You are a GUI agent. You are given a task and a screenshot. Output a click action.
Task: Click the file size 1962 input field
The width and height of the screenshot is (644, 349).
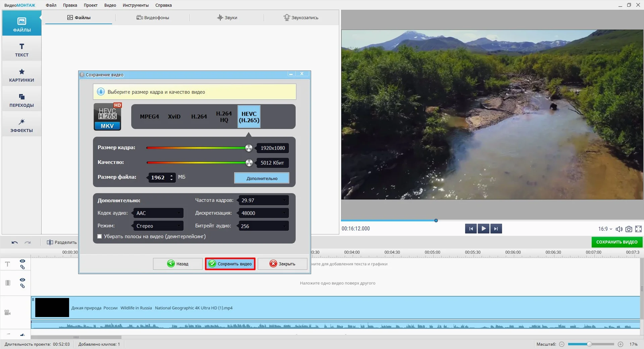[x=158, y=177]
